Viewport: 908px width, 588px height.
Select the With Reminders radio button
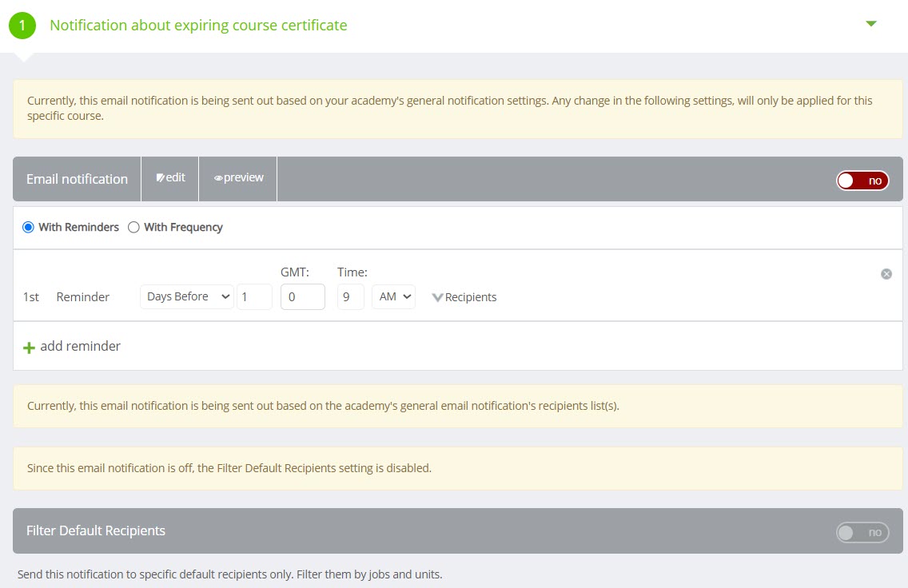coord(29,228)
